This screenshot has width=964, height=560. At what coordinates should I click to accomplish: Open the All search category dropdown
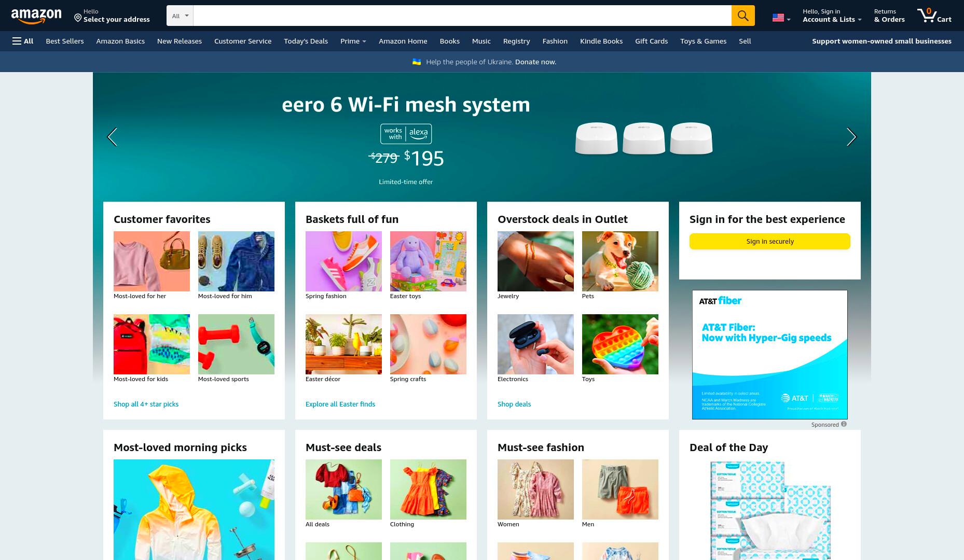pos(180,16)
